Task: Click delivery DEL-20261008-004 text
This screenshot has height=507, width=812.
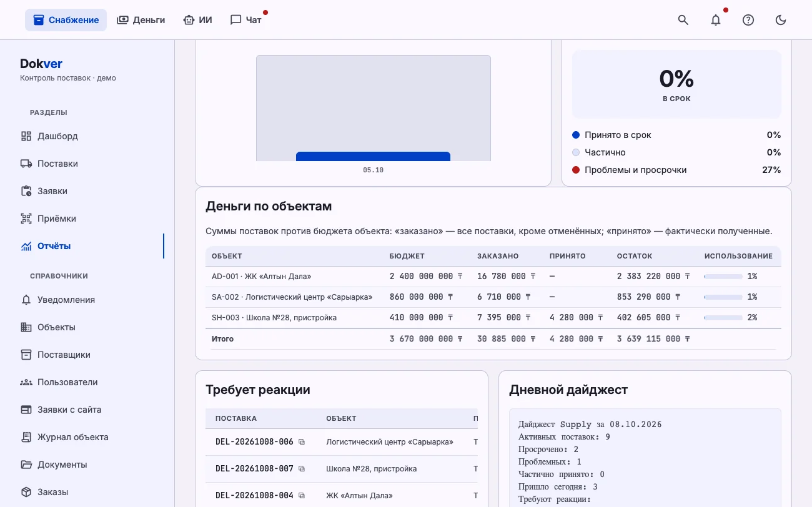Action: coord(254,496)
